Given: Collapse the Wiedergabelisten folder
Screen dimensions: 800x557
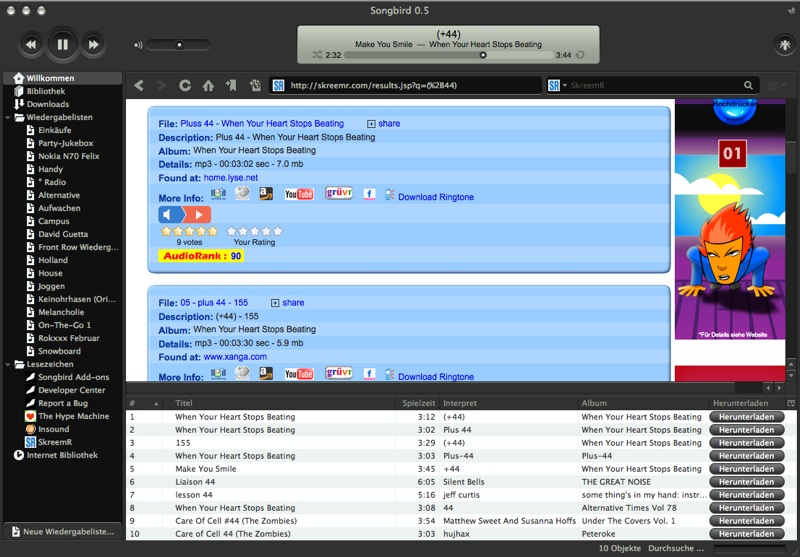Looking at the screenshot, I should (x=8, y=117).
